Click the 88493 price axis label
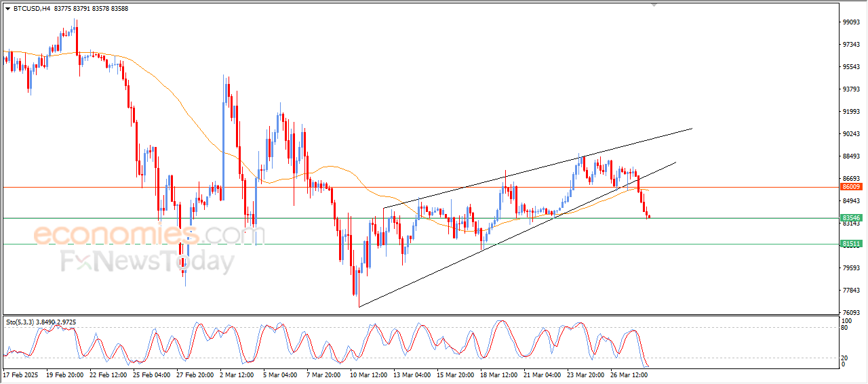The height and width of the screenshot is (384, 868). click(851, 156)
